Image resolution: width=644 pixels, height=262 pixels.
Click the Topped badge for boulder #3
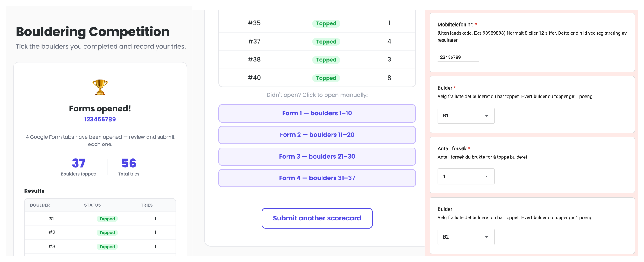[107, 247]
